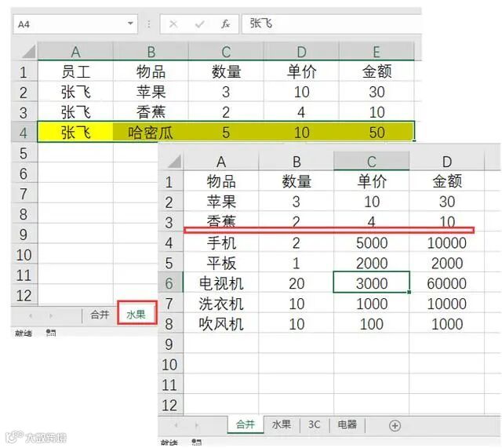The width and height of the screenshot is (502, 448).
Task: Click header cell 单价 in front window
Action: (371, 181)
